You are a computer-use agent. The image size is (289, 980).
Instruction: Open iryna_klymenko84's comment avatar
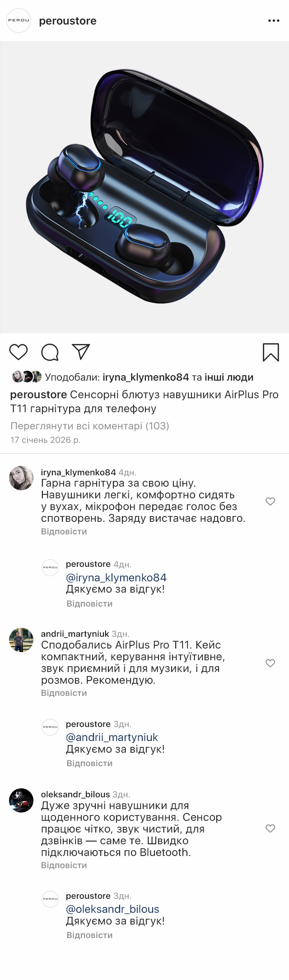click(21, 478)
